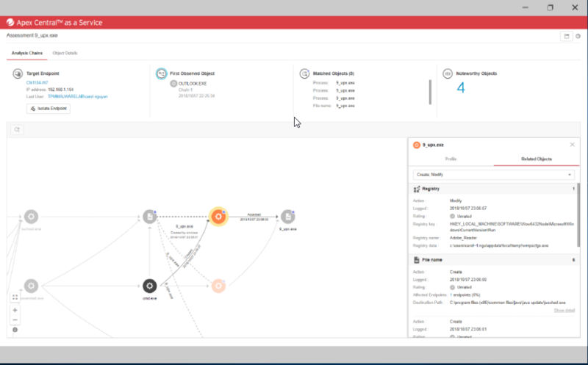Select the svchost.exe process node

31,217
